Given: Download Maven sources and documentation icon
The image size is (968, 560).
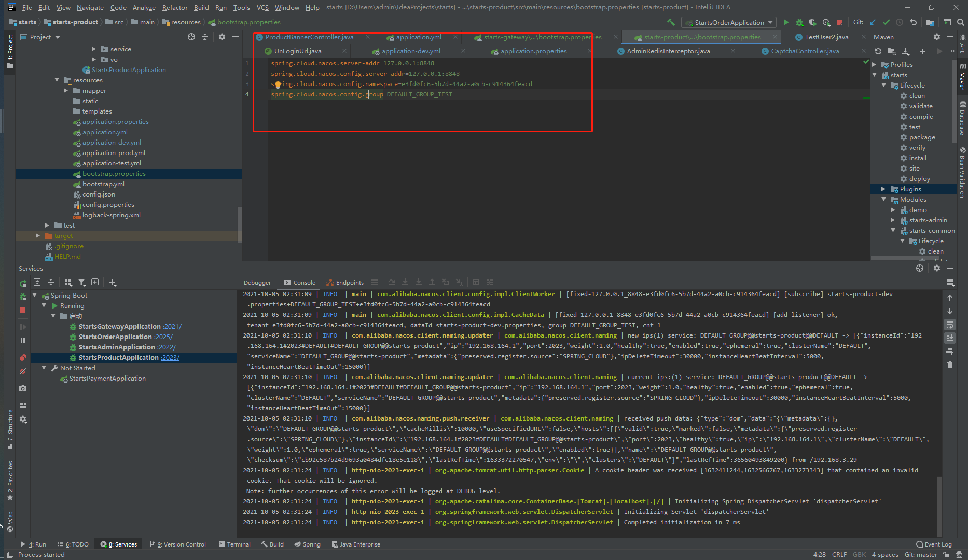Looking at the screenshot, I should point(905,51).
